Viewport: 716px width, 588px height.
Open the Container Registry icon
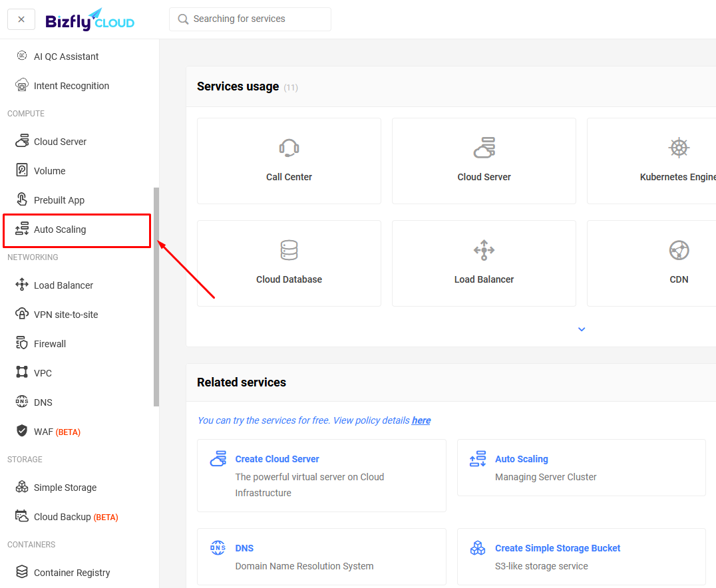coord(22,572)
